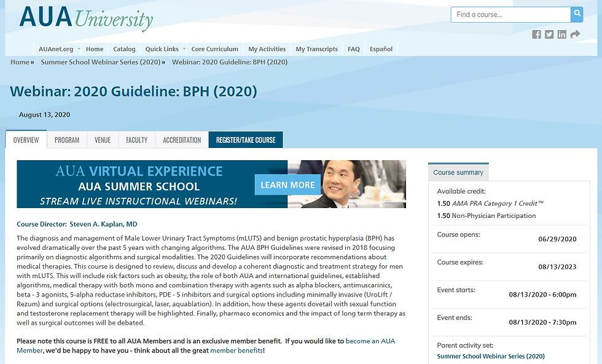Viewport: 602px width, 364px height.
Task: Open My Activities menu item
Action: pos(267,49)
